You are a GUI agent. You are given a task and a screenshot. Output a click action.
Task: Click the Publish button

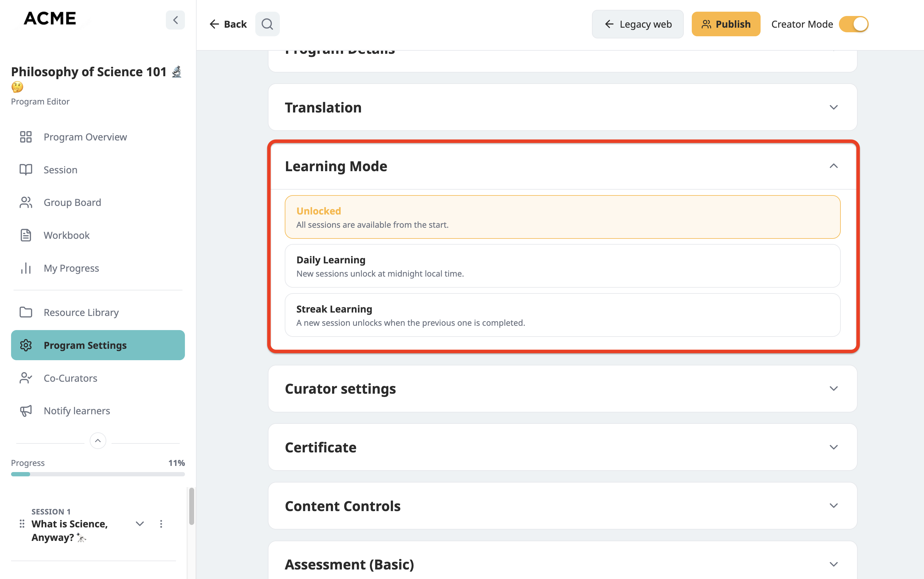pyautogui.click(x=726, y=24)
